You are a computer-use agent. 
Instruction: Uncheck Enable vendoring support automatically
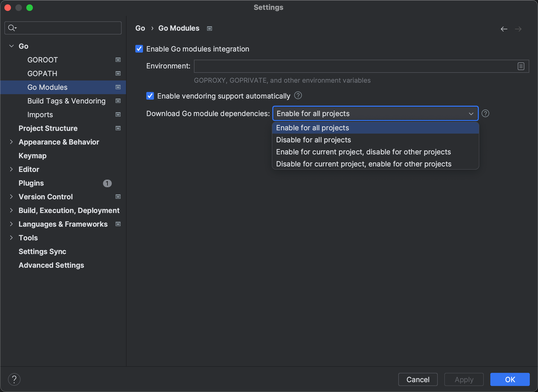click(150, 96)
